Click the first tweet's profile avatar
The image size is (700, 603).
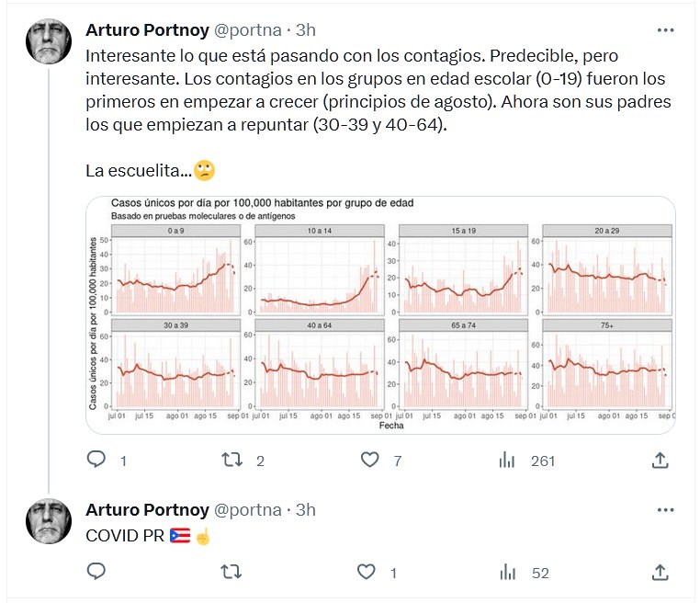pyautogui.click(x=49, y=42)
